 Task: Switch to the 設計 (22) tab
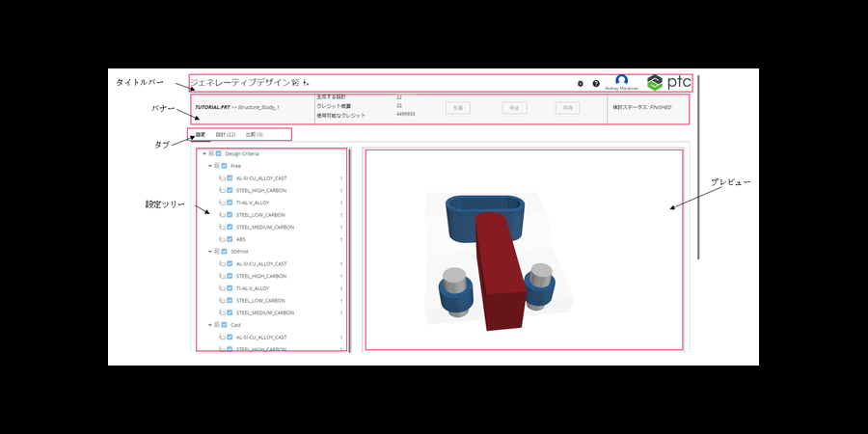226,134
